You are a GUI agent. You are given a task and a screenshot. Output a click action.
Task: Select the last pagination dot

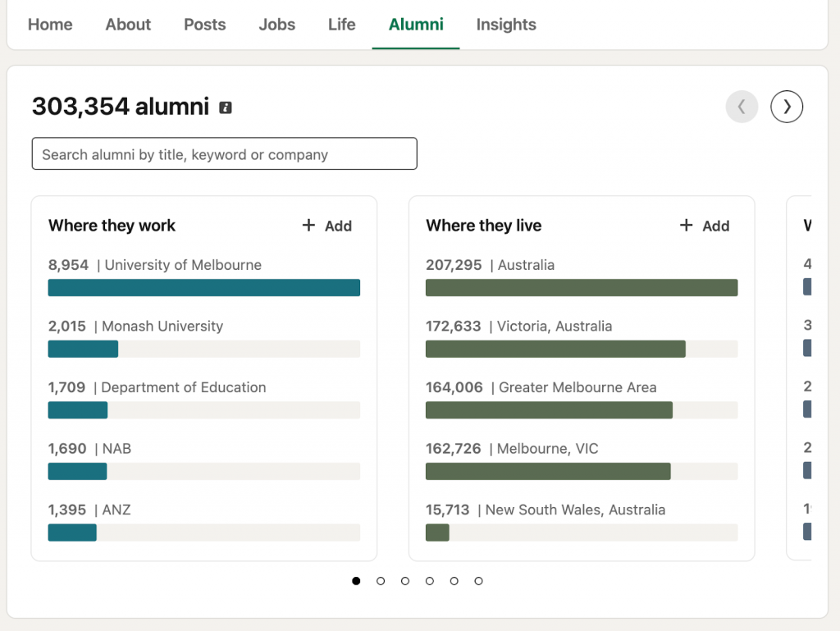pos(478,581)
